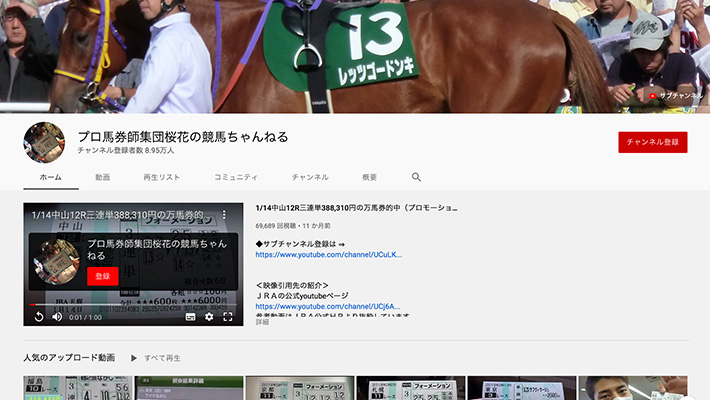710x400 pixels.
Task: Switch to the 動画 tab
Action: (103, 177)
